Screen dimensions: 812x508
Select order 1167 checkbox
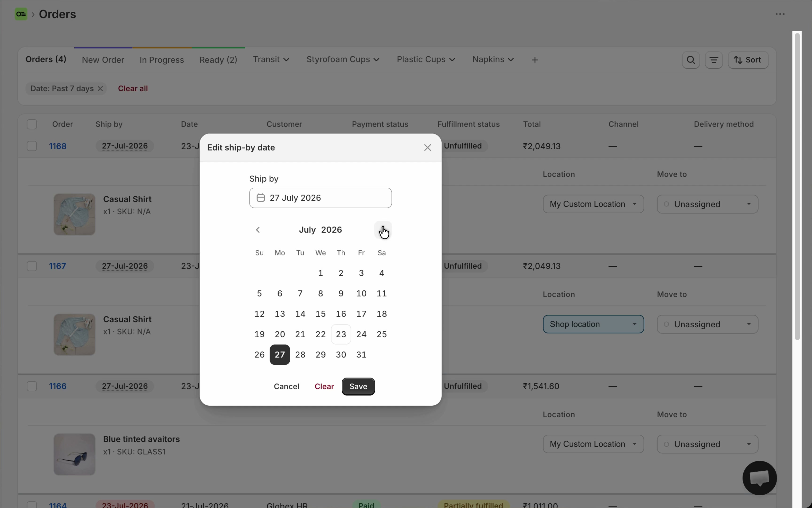coord(32,266)
